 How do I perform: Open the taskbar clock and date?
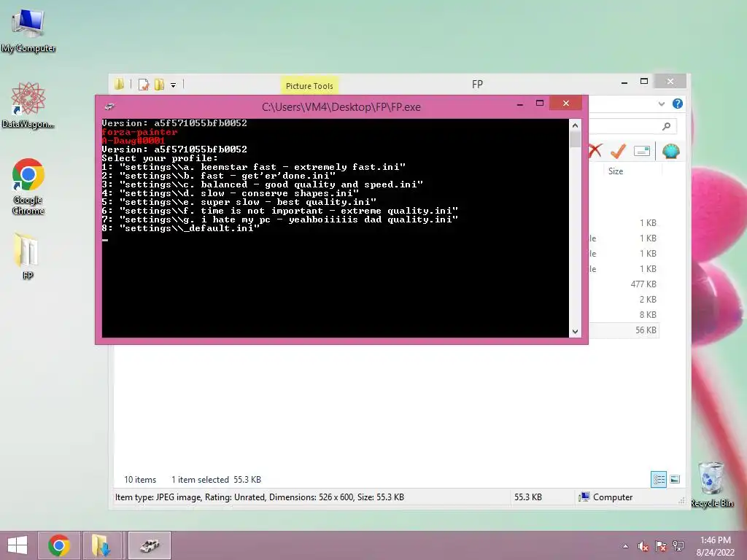coord(716,546)
